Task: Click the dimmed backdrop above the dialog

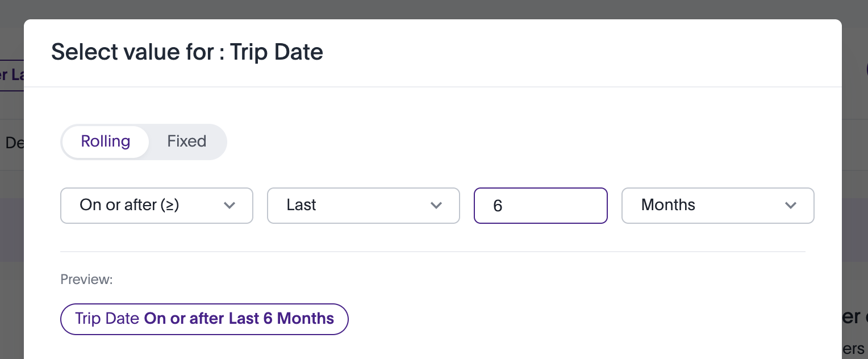Action: [x=432, y=9]
